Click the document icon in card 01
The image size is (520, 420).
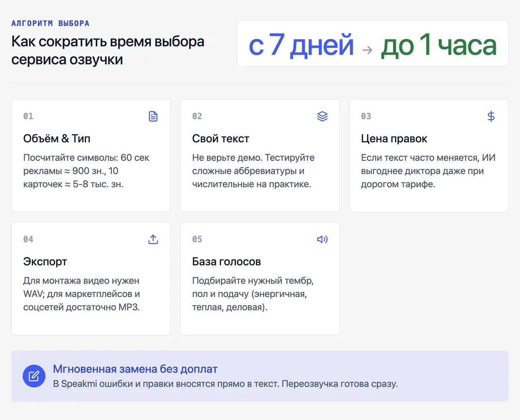coord(153,116)
